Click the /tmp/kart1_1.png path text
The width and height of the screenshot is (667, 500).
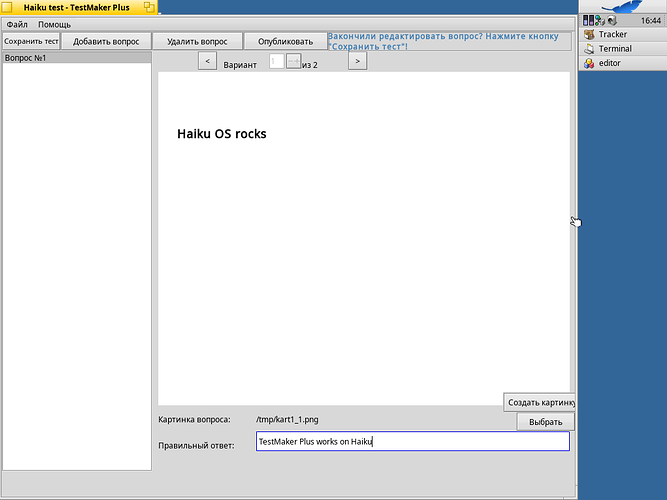click(x=287, y=420)
